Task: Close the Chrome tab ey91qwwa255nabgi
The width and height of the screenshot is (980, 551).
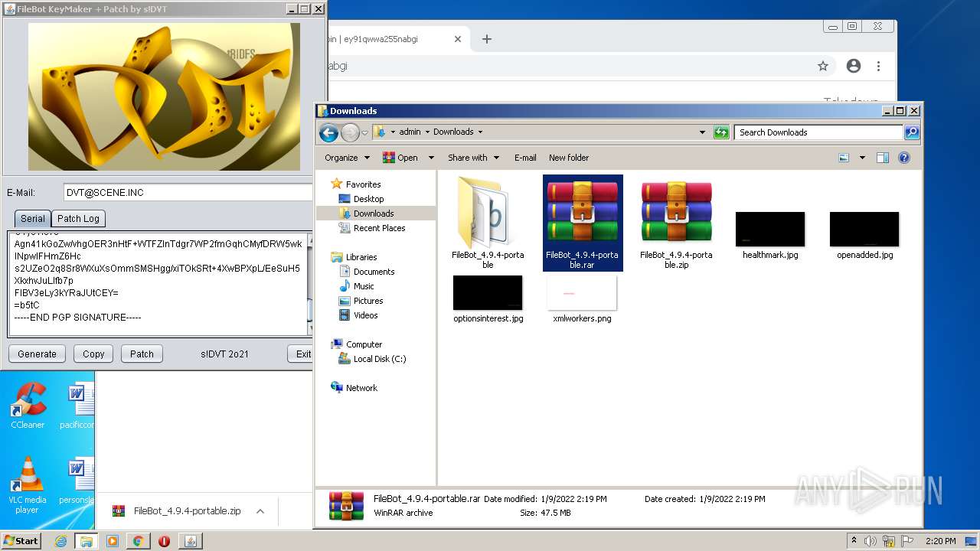Action: (x=458, y=39)
